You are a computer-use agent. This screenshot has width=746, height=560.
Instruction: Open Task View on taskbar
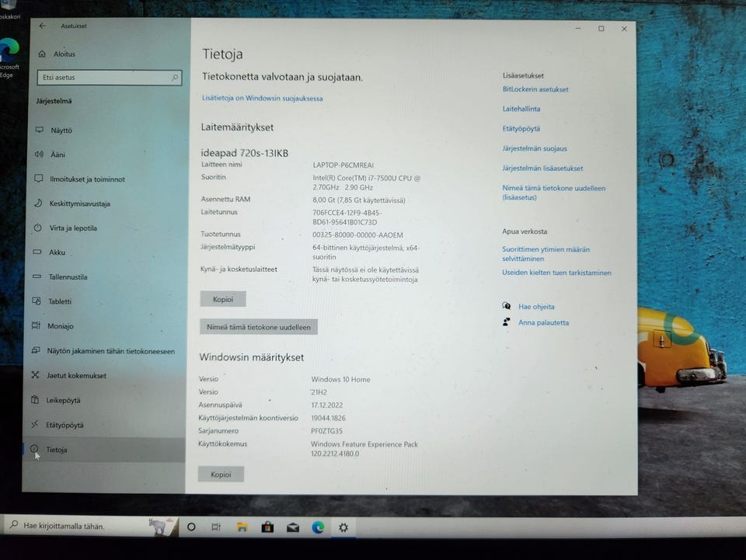coord(216,527)
